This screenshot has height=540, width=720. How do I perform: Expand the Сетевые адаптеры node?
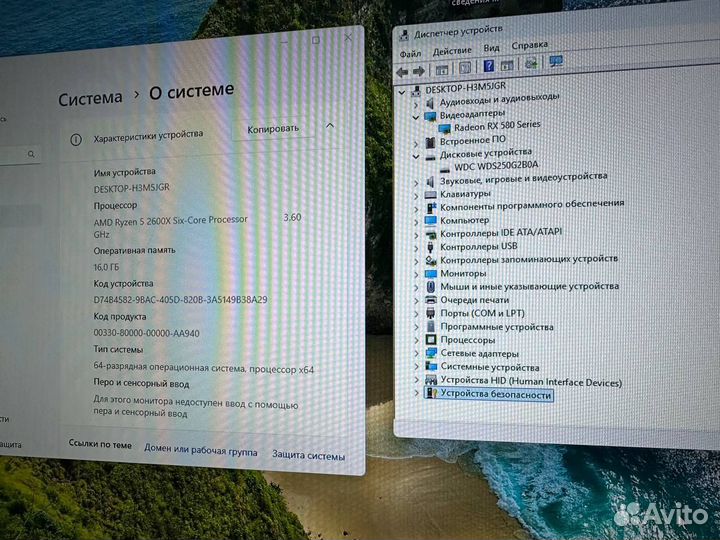pyautogui.click(x=416, y=354)
